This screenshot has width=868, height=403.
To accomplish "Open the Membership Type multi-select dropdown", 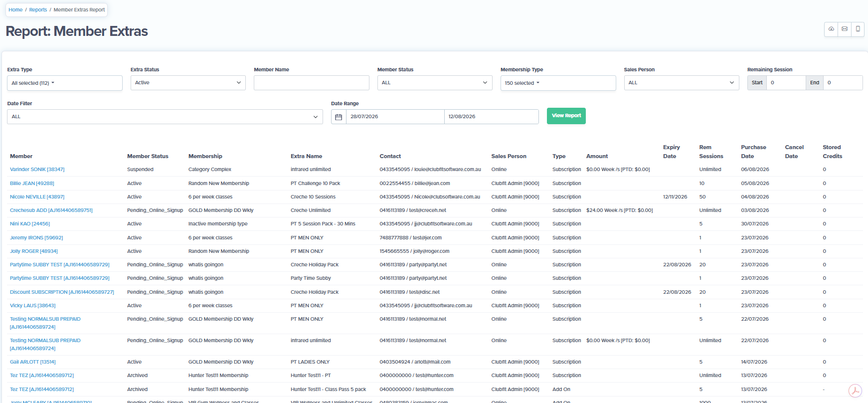I will pyautogui.click(x=558, y=83).
